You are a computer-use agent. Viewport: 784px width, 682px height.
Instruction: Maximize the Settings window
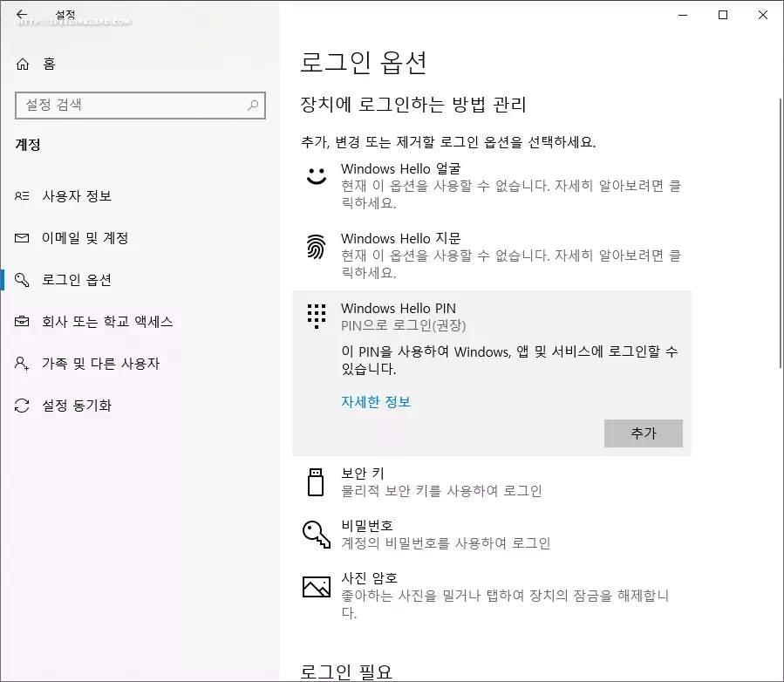tap(722, 15)
